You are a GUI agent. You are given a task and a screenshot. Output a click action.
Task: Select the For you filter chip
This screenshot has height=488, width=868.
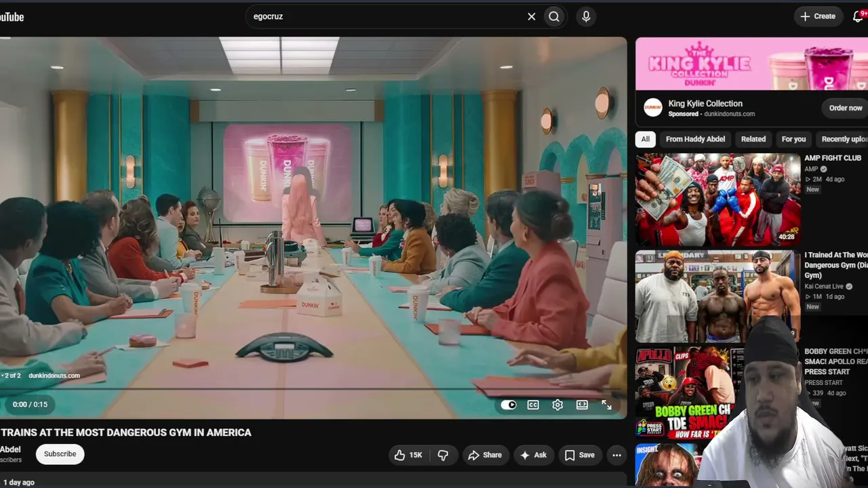[793, 139]
